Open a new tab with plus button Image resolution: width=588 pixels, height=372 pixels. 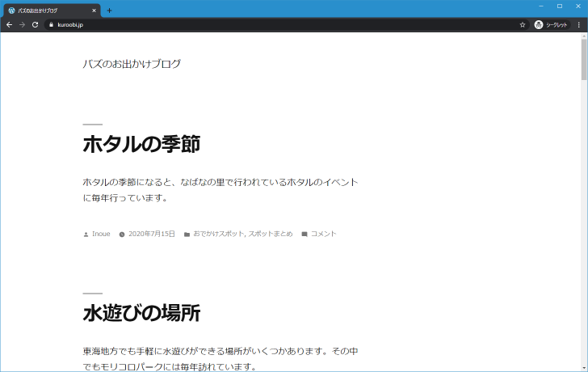pyautogui.click(x=109, y=11)
